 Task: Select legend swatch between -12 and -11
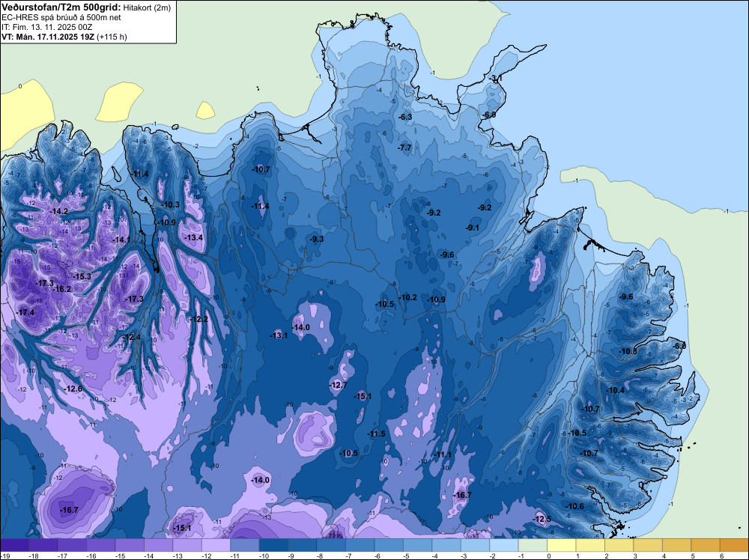pyautogui.click(x=216, y=545)
